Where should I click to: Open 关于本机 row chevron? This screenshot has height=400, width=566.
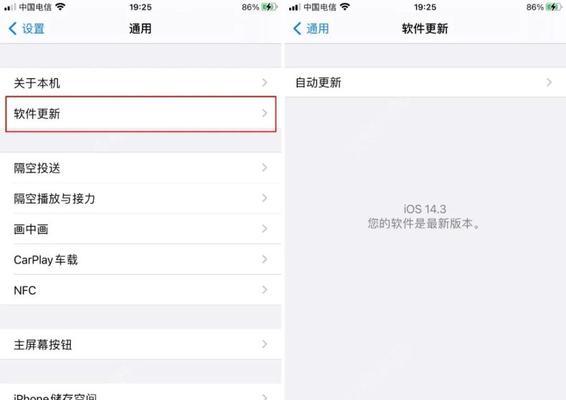(x=265, y=83)
